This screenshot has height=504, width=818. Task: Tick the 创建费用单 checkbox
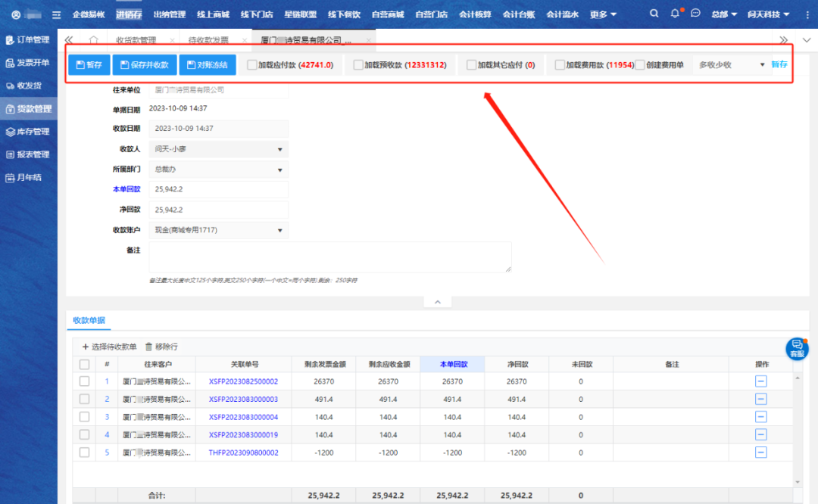[640, 65]
